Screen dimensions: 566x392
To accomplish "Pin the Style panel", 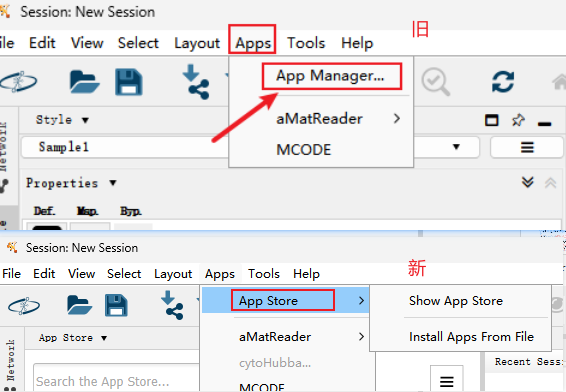I will pos(518,120).
